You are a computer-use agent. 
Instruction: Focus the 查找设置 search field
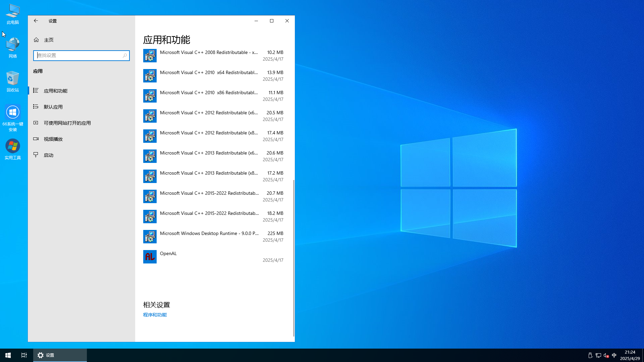point(82,56)
